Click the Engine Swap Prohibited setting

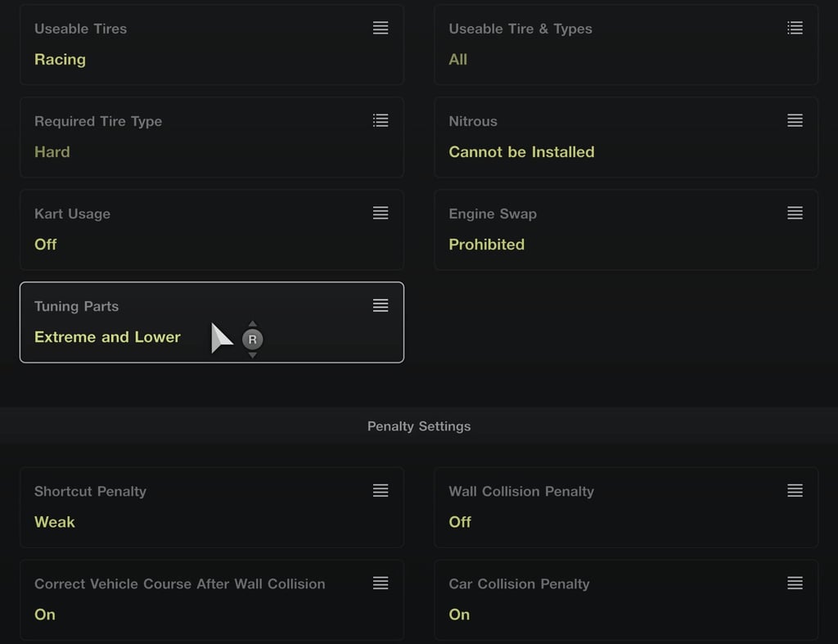click(486, 244)
